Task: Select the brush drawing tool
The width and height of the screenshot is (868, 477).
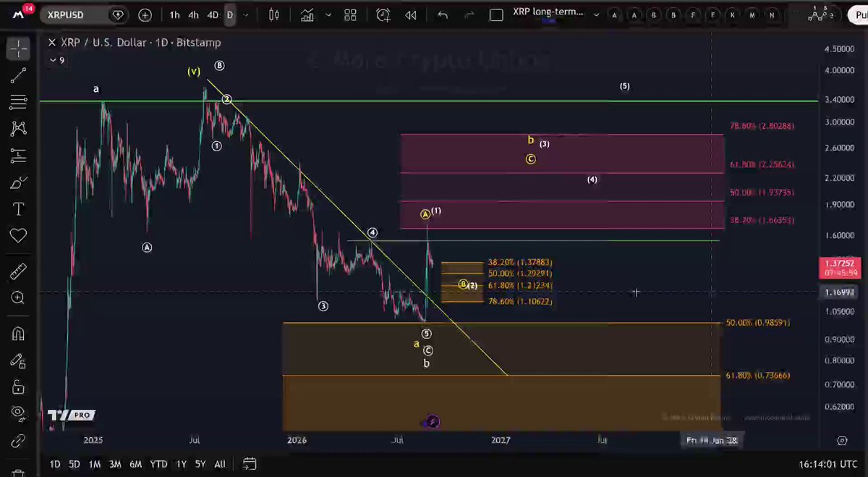Action: click(x=18, y=182)
